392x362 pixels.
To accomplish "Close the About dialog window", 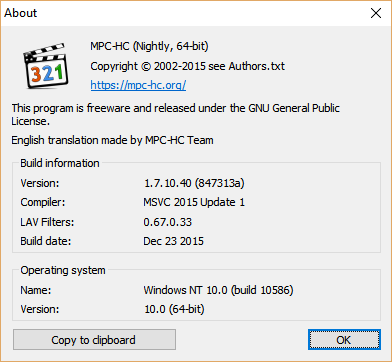I will click(376, 13).
